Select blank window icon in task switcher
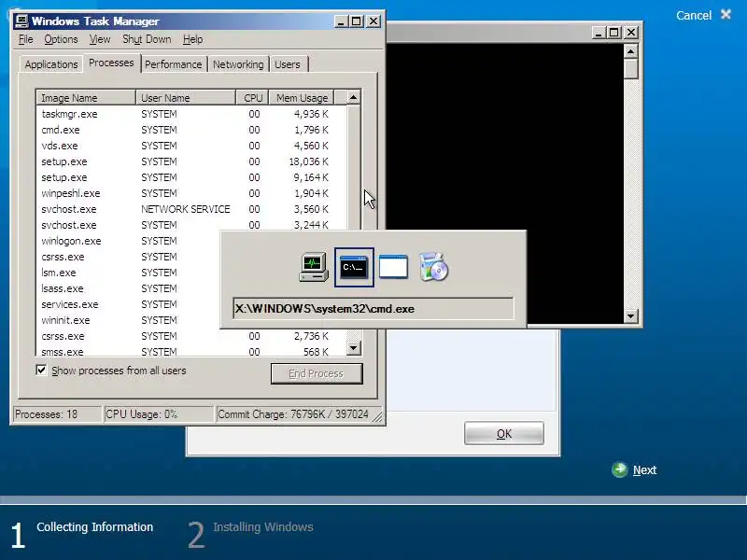Image resolution: width=747 pixels, height=560 pixels. 393,267
